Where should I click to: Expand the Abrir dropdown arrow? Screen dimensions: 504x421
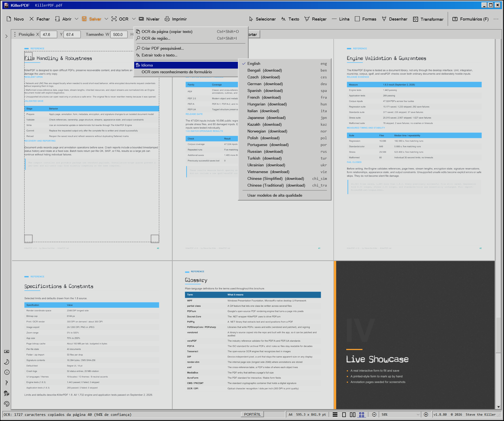(77, 19)
